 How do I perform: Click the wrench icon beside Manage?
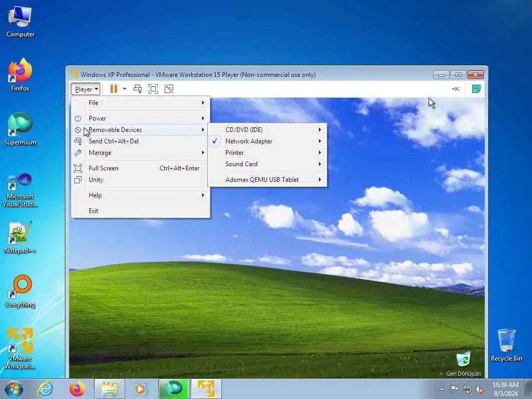click(x=78, y=153)
